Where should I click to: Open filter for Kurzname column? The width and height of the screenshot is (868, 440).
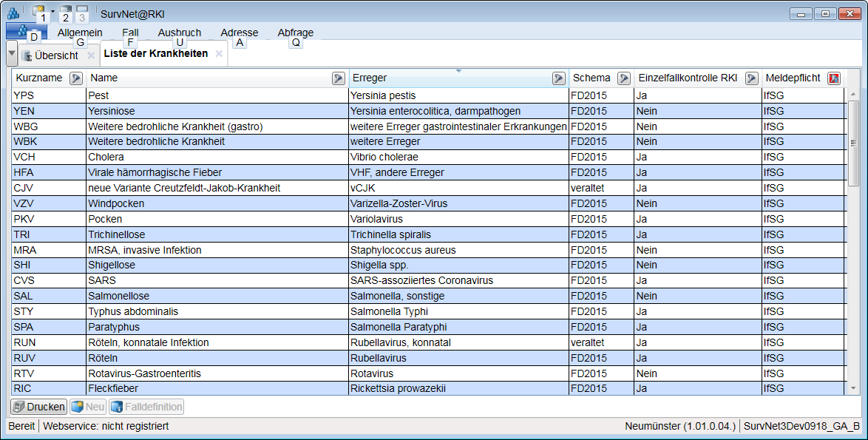click(x=76, y=78)
